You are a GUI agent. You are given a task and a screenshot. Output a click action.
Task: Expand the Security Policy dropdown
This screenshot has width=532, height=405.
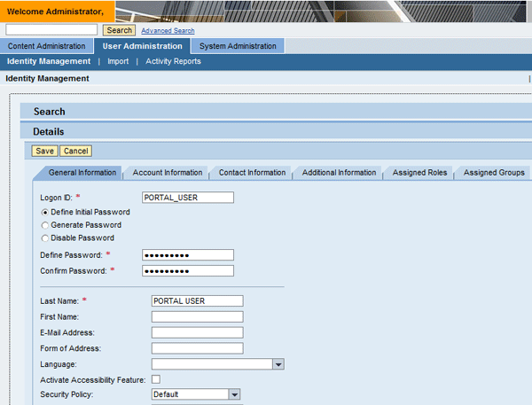(x=234, y=394)
